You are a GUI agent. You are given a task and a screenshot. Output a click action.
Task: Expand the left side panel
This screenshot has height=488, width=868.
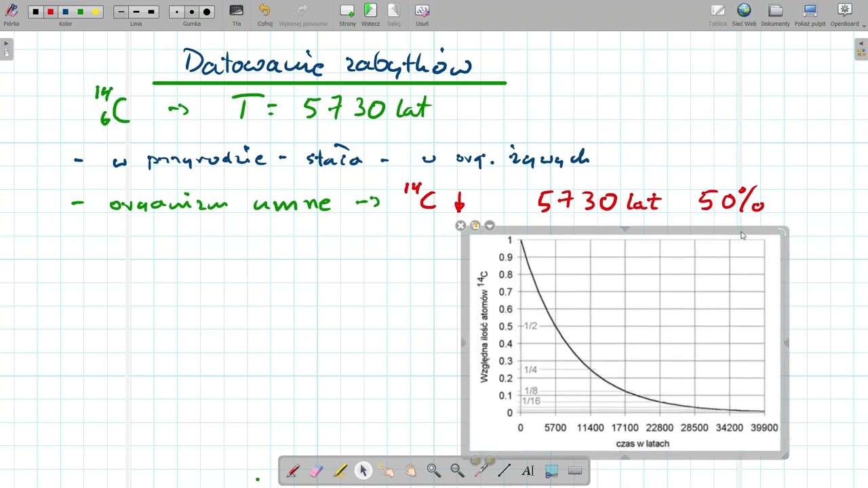click(6, 49)
